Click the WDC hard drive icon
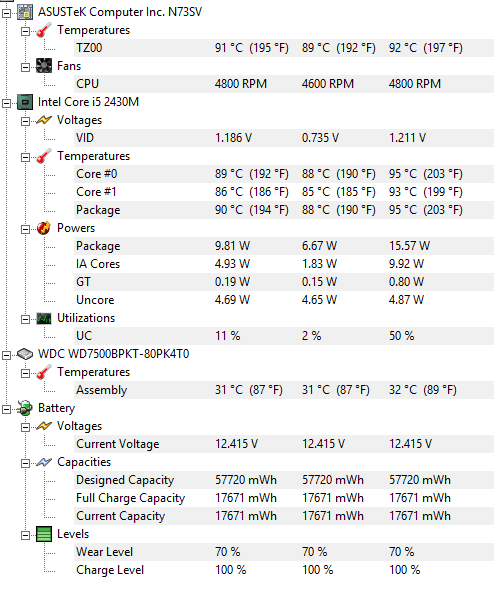494x593 pixels. tap(25, 354)
